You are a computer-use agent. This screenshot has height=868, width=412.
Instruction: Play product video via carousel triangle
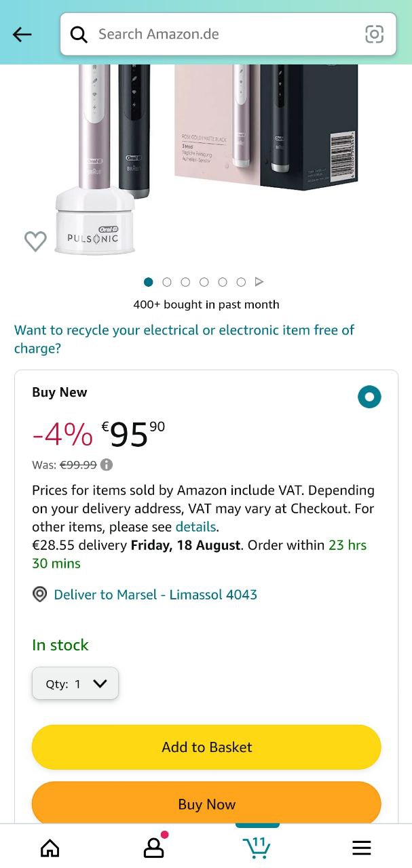point(259,282)
